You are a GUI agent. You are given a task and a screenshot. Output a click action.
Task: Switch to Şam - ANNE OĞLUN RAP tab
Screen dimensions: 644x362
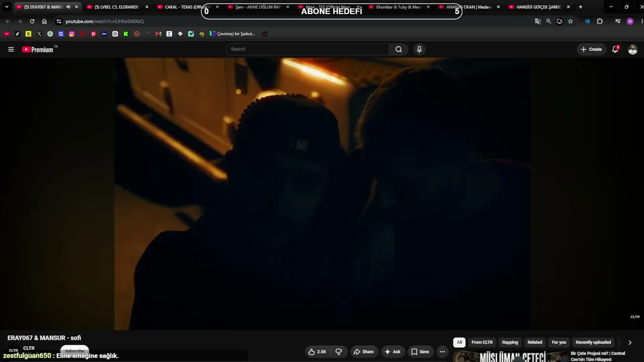tap(257, 7)
